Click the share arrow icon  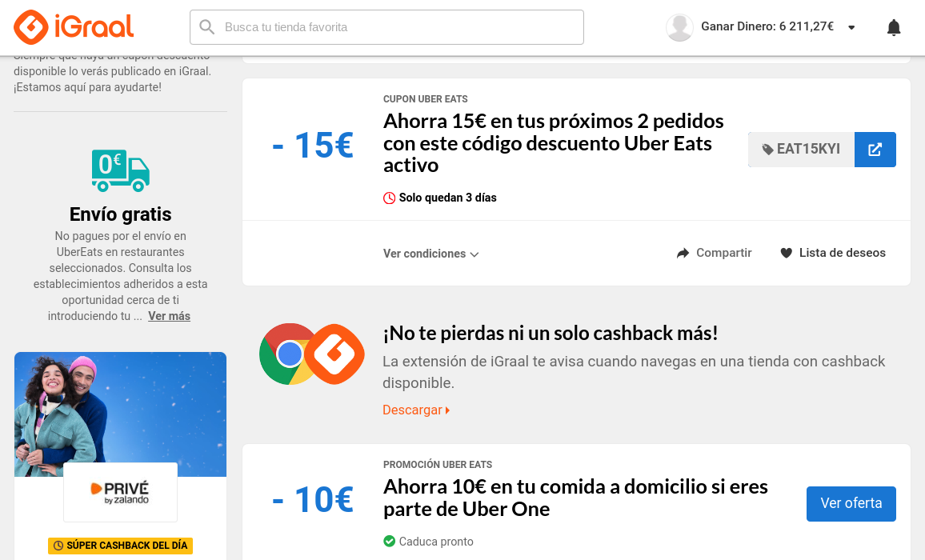click(683, 254)
